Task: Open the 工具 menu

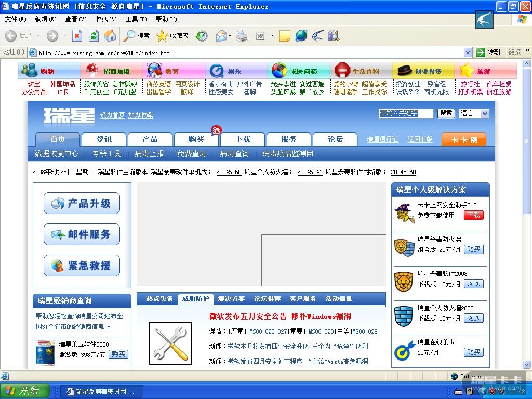Action: click(136, 19)
